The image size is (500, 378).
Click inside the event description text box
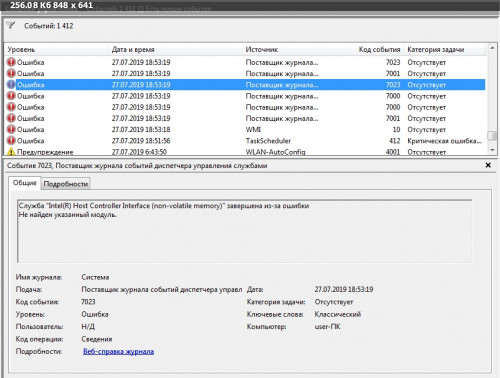tap(244, 231)
